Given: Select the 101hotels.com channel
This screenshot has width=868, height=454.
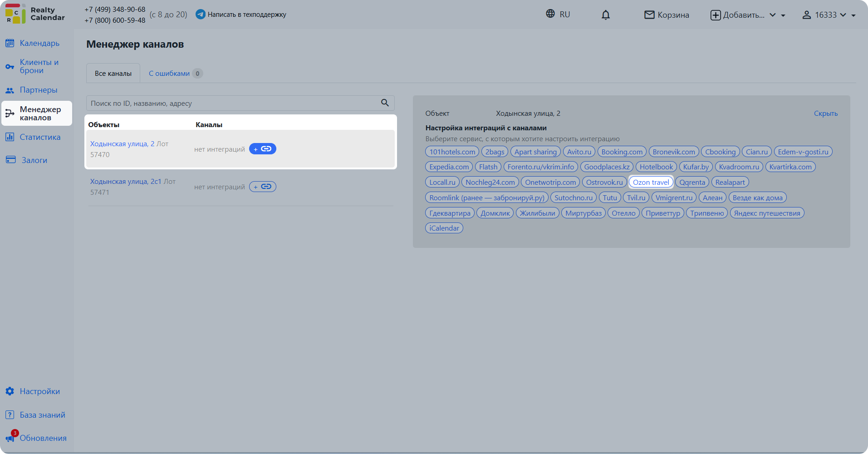Looking at the screenshot, I should tap(452, 152).
